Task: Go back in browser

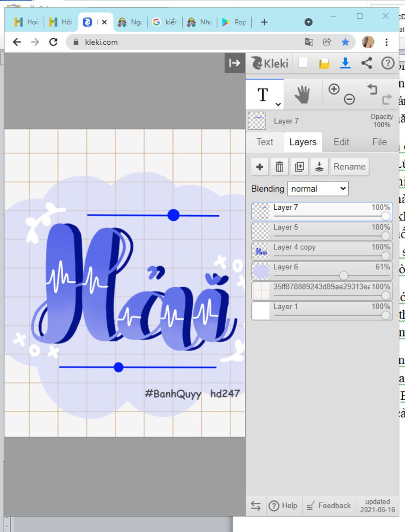Action: (17, 42)
